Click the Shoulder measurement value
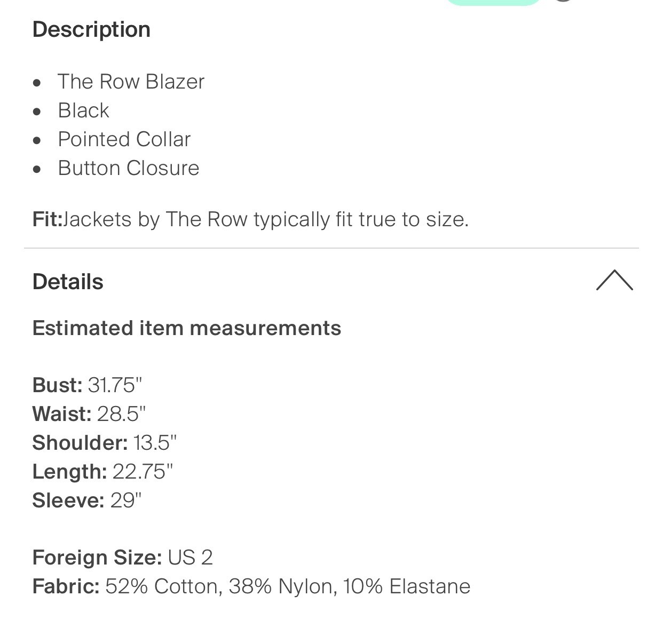 pos(155,442)
